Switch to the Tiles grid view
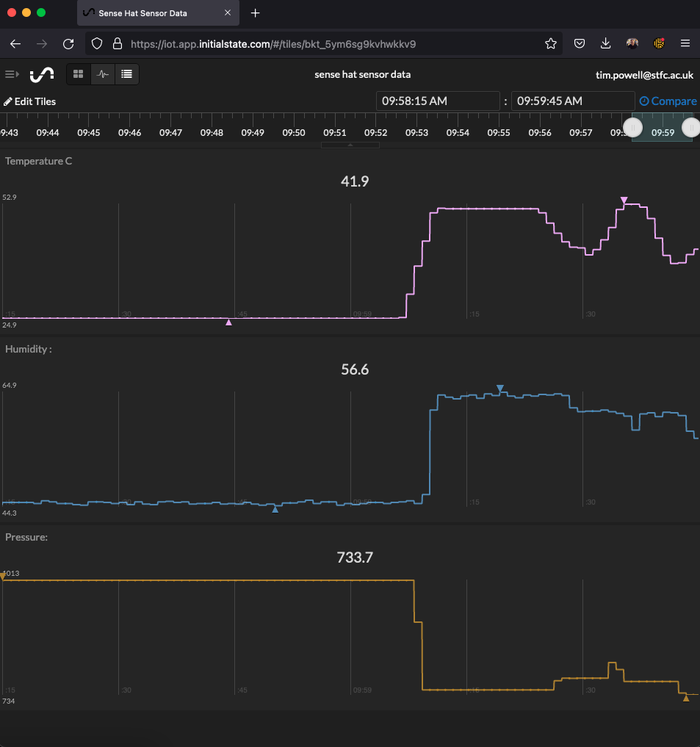700x747 pixels. coord(78,74)
